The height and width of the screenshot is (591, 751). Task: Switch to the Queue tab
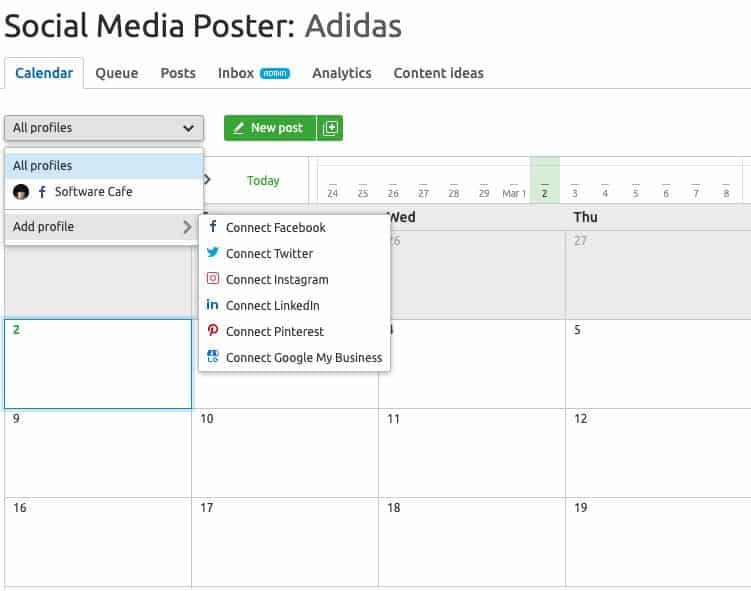(117, 73)
